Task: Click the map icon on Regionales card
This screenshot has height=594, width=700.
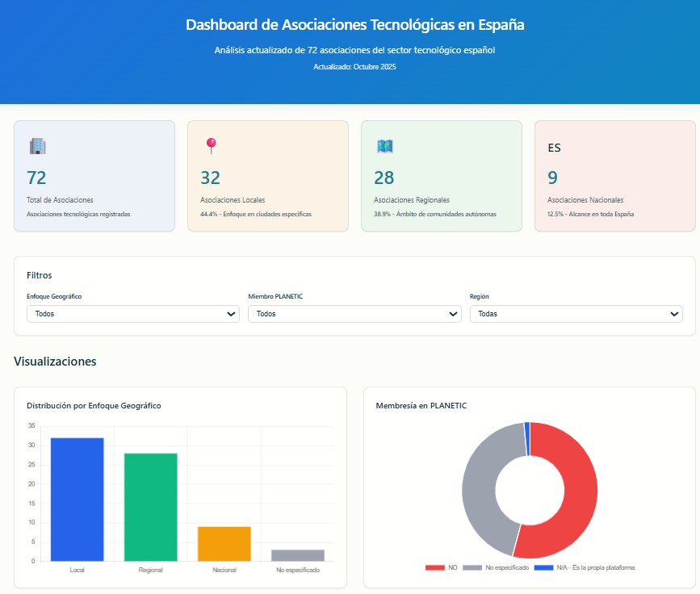Action: tap(384, 146)
